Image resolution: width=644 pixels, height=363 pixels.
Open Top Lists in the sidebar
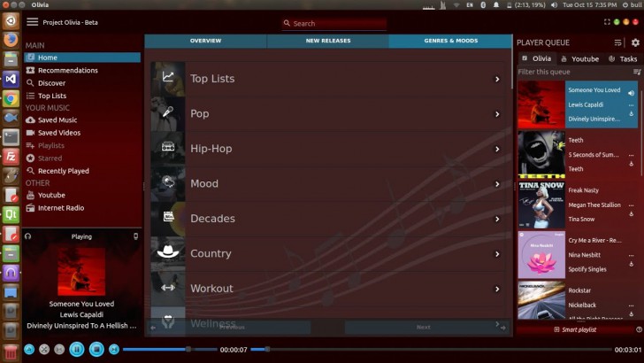click(82, 96)
